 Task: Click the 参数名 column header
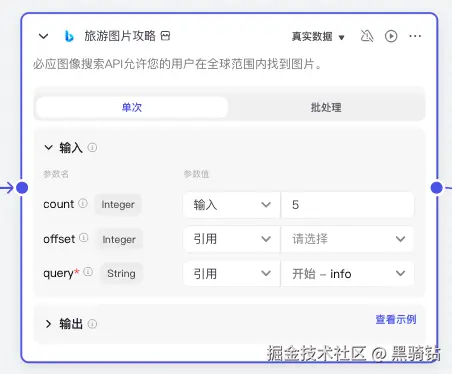tap(56, 174)
